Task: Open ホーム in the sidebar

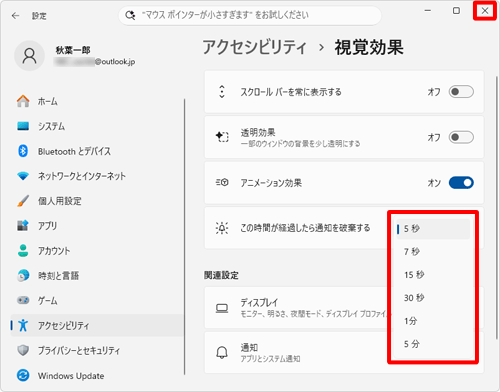Action: pos(97,101)
